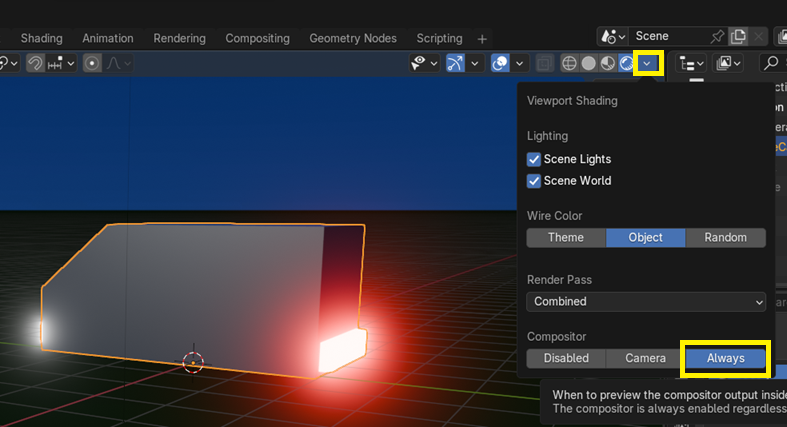Toggle proportional editing button
The width and height of the screenshot is (787, 427).
[x=92, y=63]
